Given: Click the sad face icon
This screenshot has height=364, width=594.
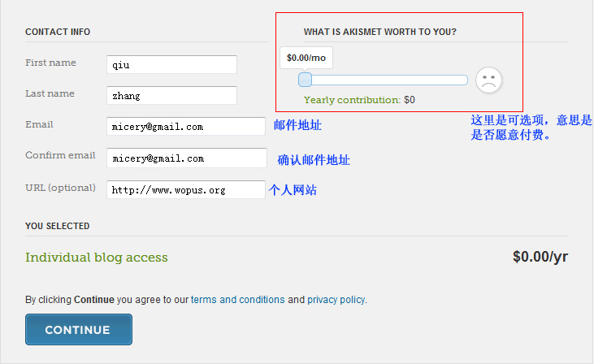Looking at the screenshot, I should pyautogui.click(x=488, y=80).
